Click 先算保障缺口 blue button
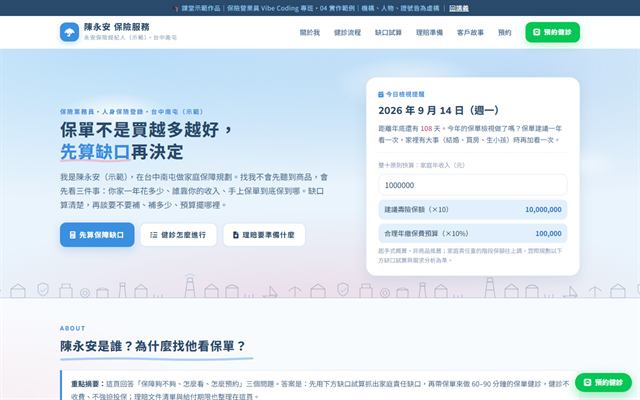This screenshot has height=400, width=640. [x=97, y=235]
